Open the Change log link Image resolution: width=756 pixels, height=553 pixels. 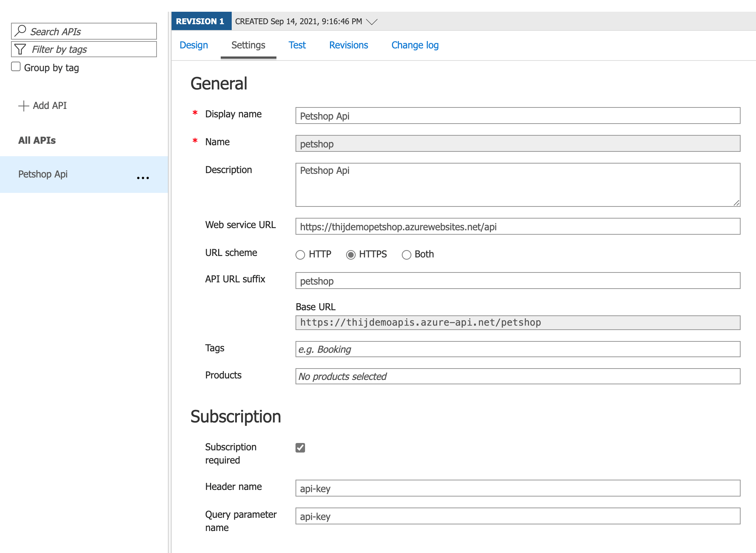(x=415, y=45)
